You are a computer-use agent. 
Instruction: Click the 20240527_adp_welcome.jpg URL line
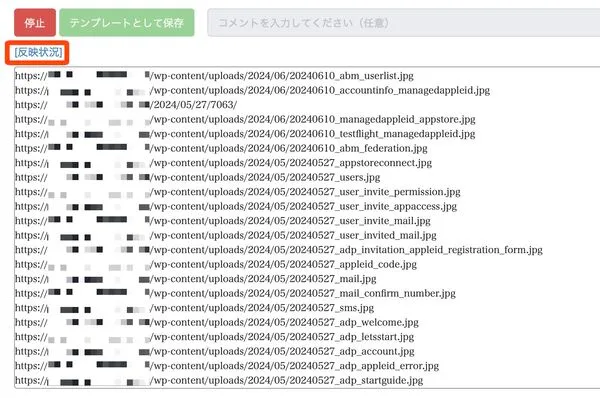217,323
